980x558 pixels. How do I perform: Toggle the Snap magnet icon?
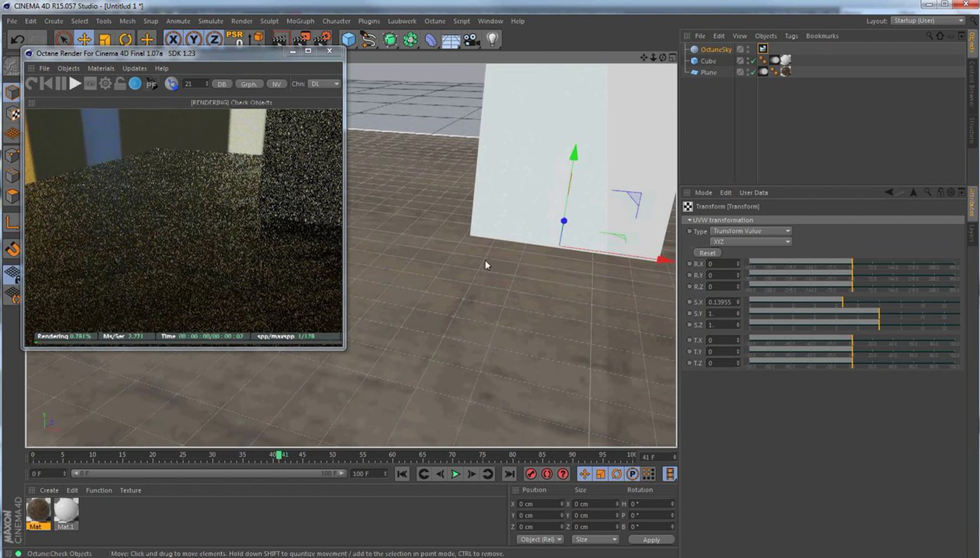click(12, 249)
